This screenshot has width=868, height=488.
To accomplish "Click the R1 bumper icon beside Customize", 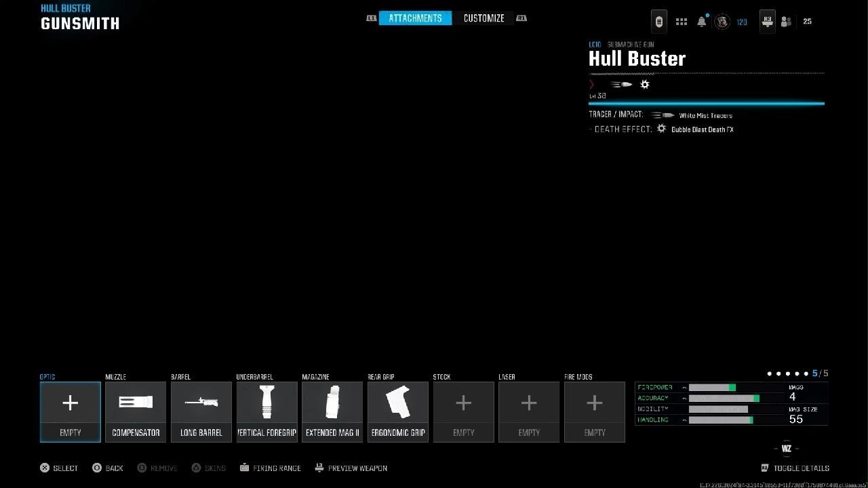I will (x=521, y=18).
